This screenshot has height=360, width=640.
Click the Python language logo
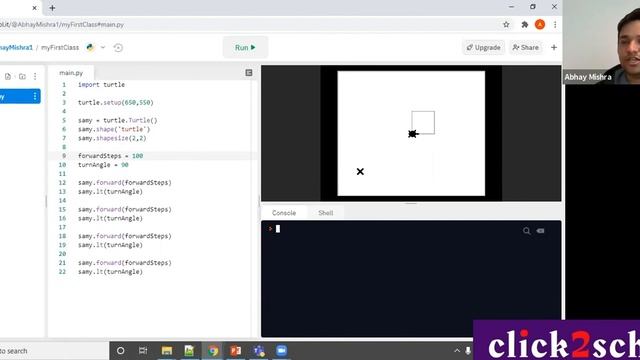[x=90, y=47]
